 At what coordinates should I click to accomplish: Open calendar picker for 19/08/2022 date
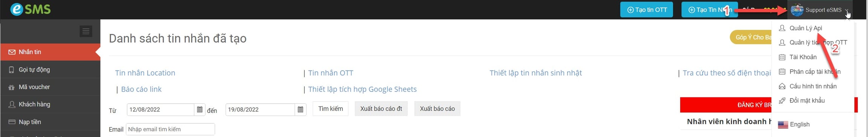(x=300, y=109)
